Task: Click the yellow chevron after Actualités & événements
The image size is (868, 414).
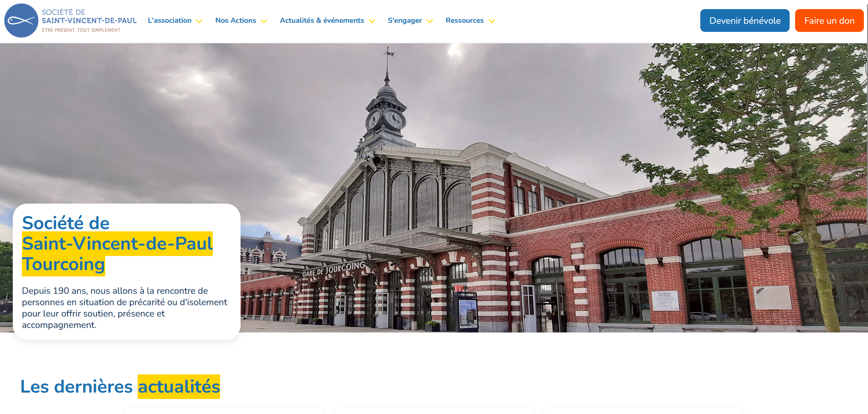Action: [372, 21]
